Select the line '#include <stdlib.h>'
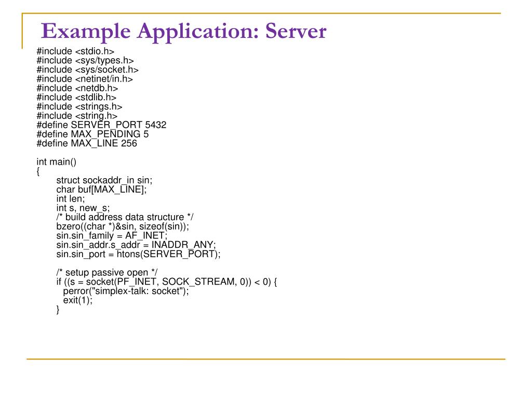 [76, 97]
